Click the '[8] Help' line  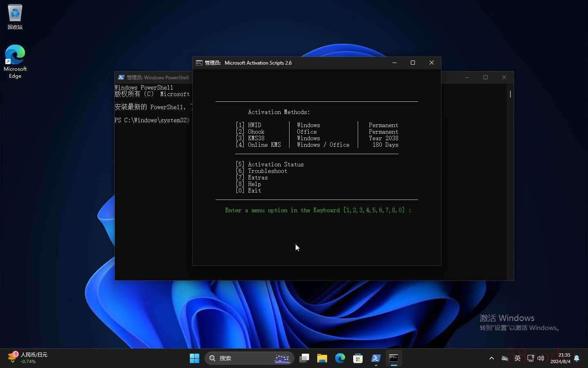point(248,184)
